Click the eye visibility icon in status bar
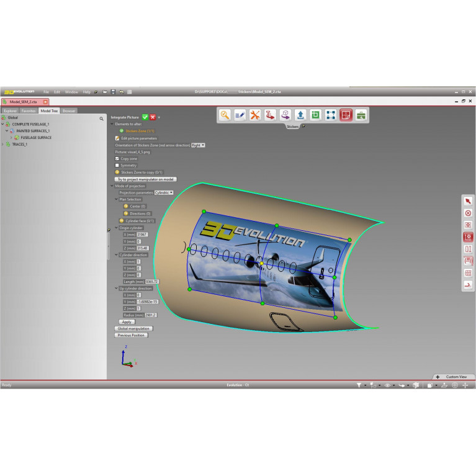Screen dimensions: 476x476 [x=387, y=385]
